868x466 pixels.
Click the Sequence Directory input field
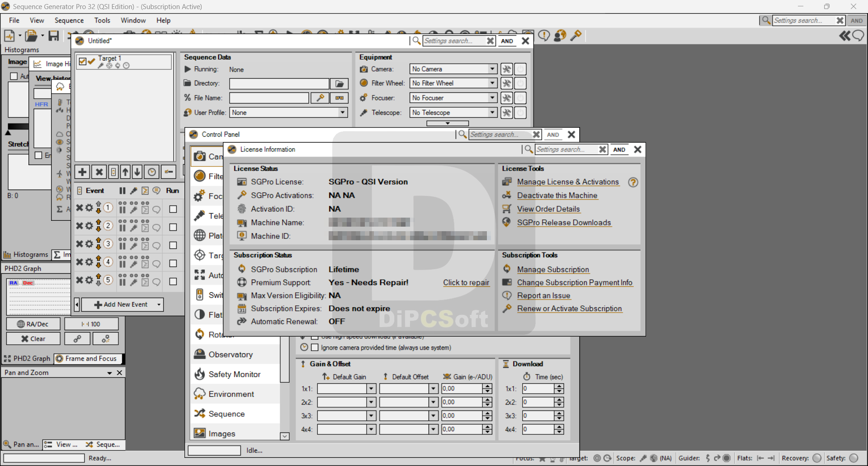point(279,84)
